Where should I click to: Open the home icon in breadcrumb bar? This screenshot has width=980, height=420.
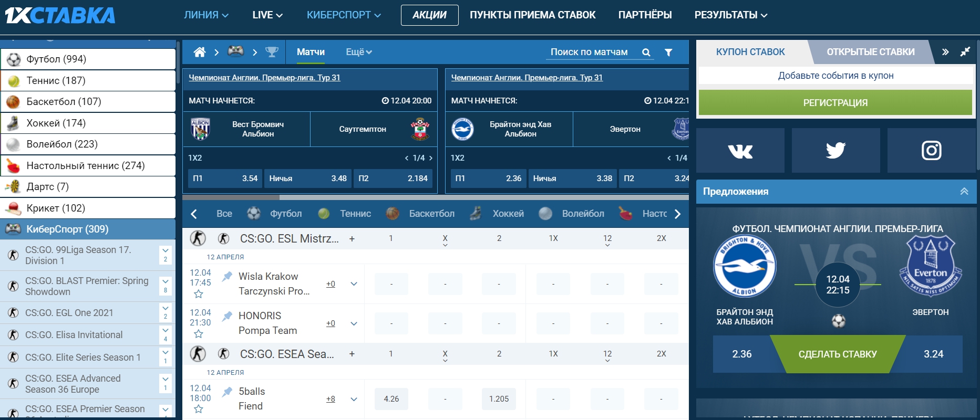click(200, 52)
